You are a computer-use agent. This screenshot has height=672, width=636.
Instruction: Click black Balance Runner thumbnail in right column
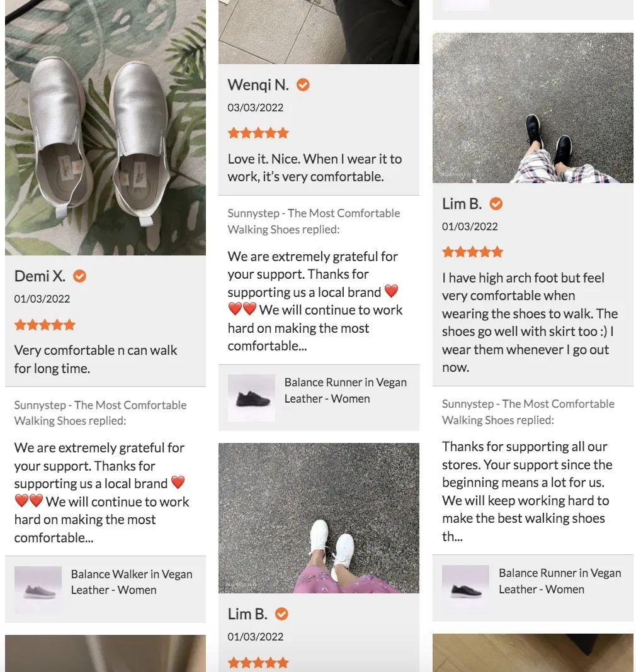[465, 589]
